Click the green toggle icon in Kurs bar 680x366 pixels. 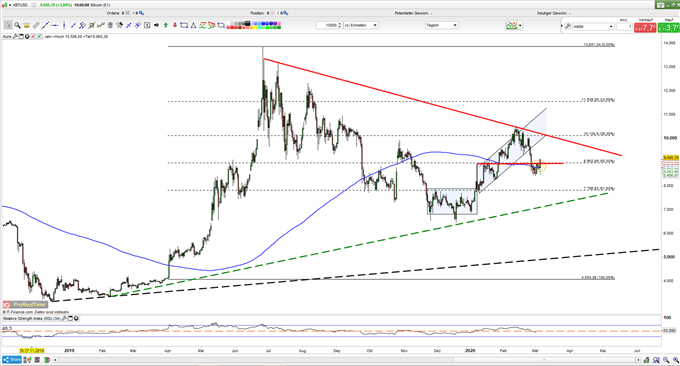pyautogui.click(x=39, y=37)
